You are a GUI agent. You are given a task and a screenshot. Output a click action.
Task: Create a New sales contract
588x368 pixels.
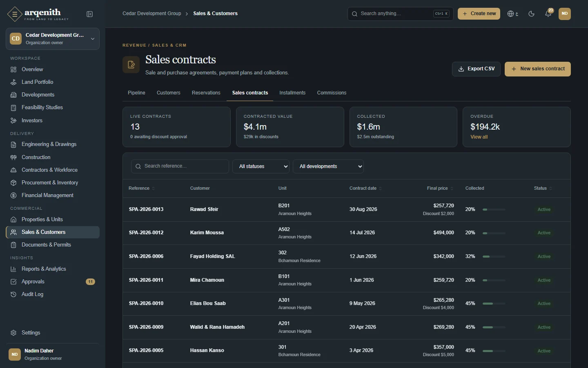click(x=538, y=69)
